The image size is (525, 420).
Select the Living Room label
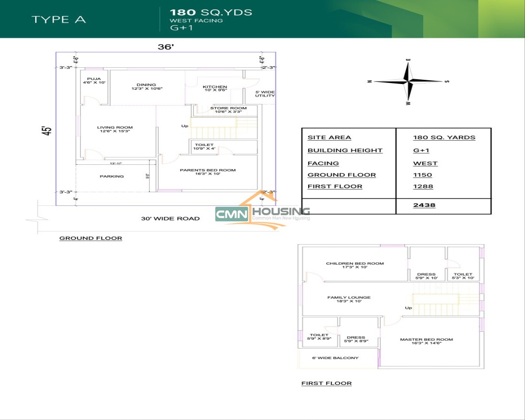[x=114, y=129]
